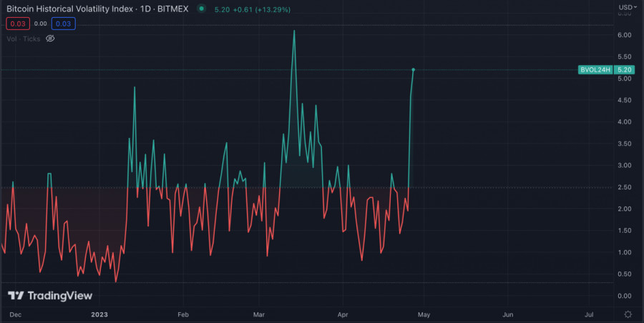This screenshot has width=644, height=323.
Task: Toggle Vol indicator visibility eye icon
Action: (x=50, y=38)
